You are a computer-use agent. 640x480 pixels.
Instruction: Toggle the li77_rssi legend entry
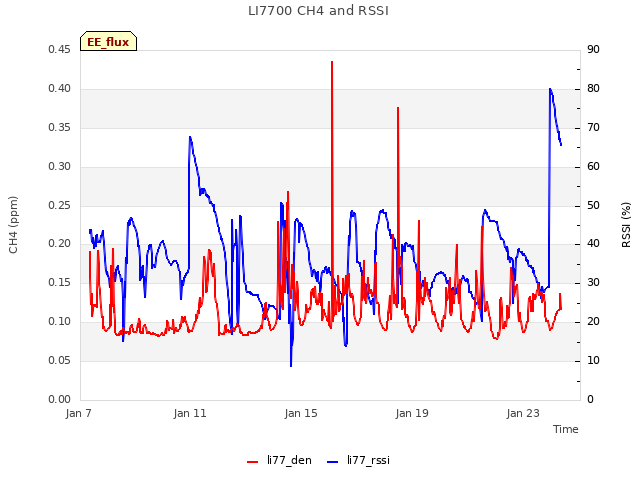click(x=359, y=460)
